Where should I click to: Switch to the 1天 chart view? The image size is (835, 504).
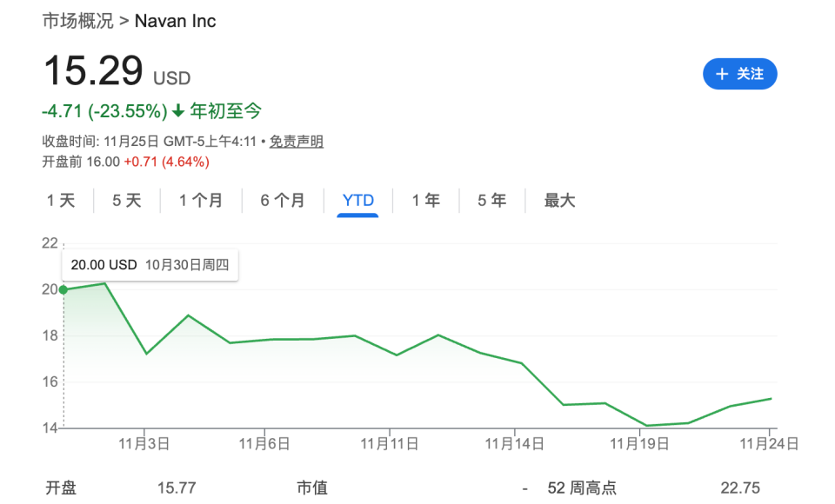point(59,200)
